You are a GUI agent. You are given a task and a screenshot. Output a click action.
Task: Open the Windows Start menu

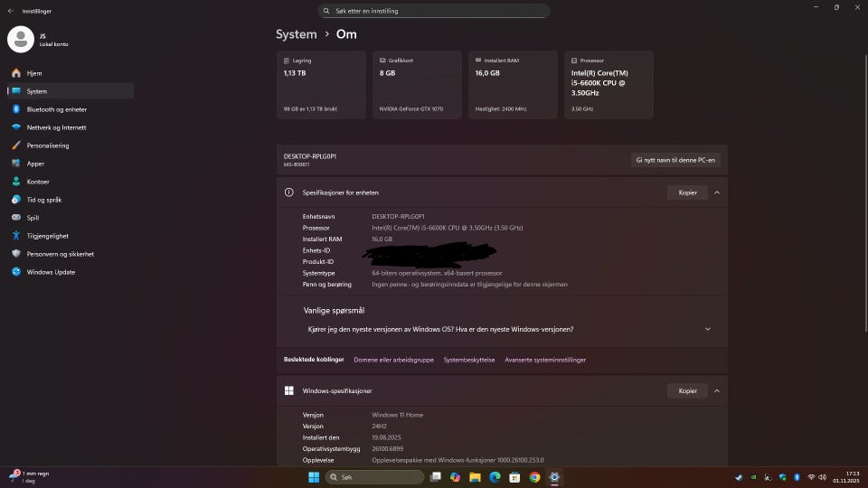[x=314, y=477]
